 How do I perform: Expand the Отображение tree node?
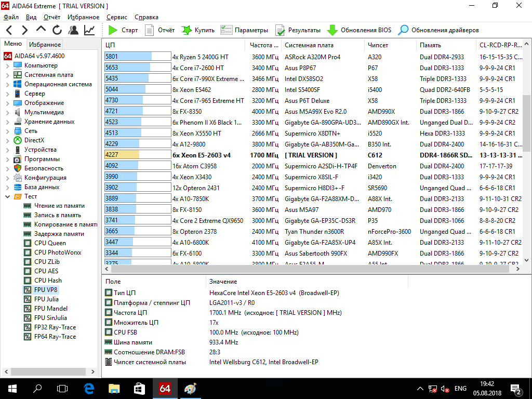pos(7,103)
